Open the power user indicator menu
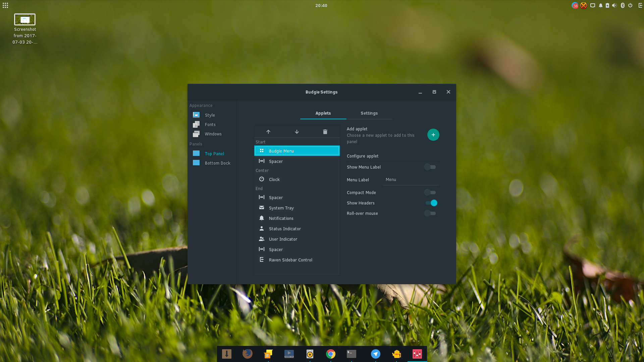Viewport: 644px width, 362px height. (630, 5)
